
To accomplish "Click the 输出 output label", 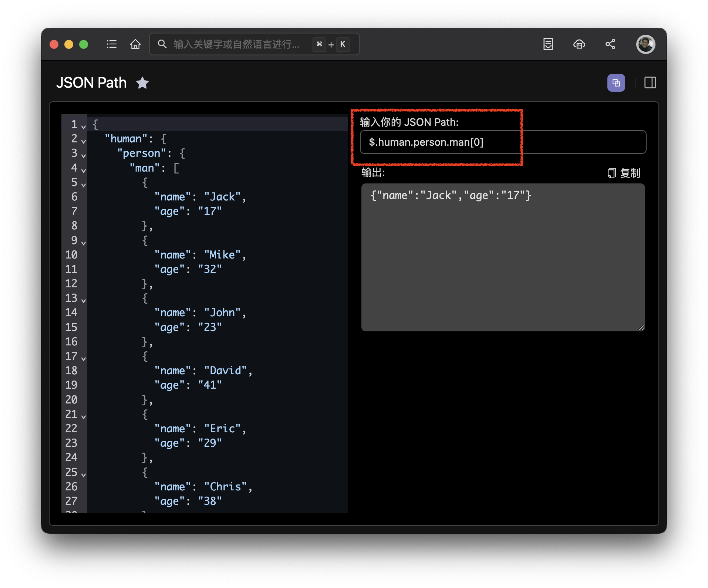I will [373, 173].
